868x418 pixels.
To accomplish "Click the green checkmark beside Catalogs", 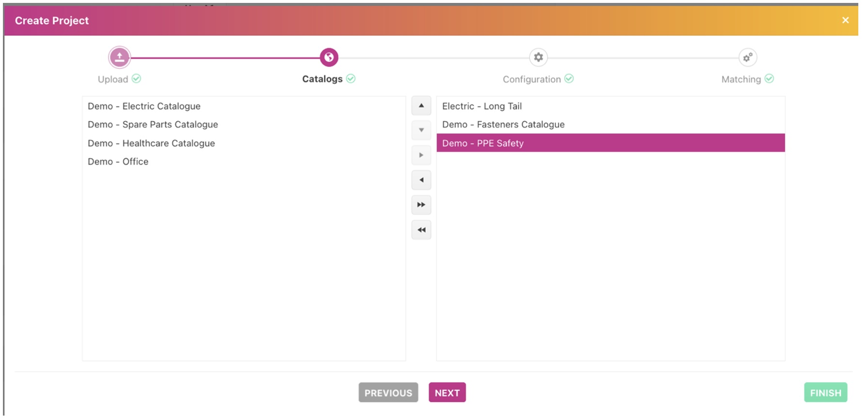I will pos(351,79).
